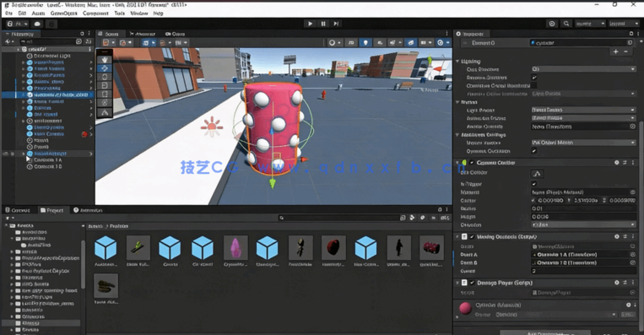Click the Speed value field of Moving Obstacle
The height and width of the screenshot is (335, 644).
click(x=583, y=271)
